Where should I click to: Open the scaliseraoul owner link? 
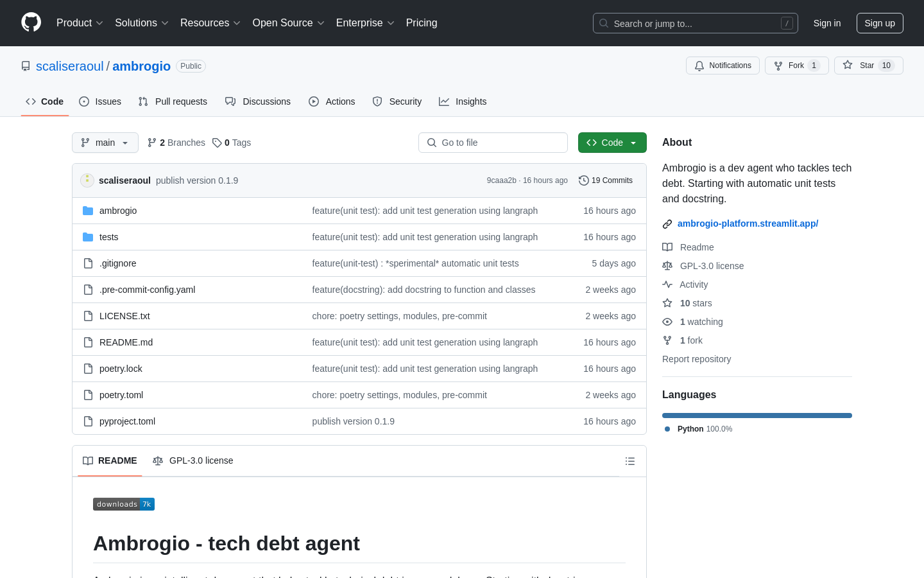(x=70, y=66)
